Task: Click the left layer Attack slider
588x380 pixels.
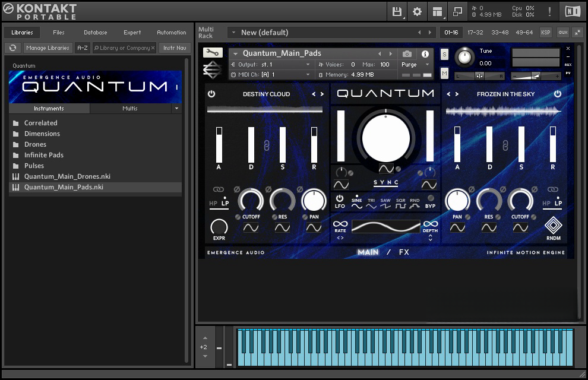Action: point(219,145)
